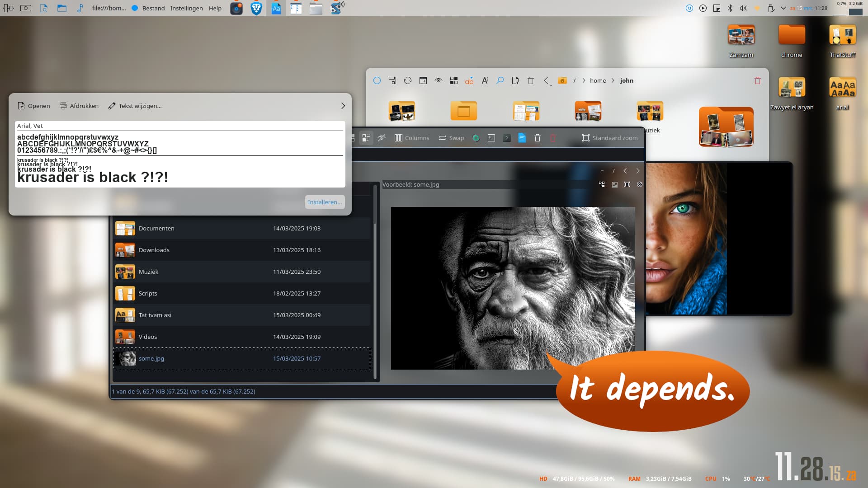Screen dimensions: 868x488
Task: Click the home '~' button in Krusader panel
Action: [603, 171]
